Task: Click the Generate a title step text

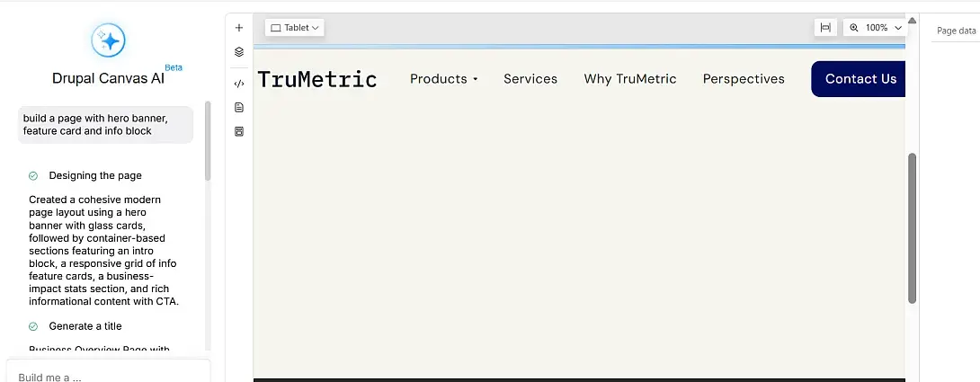Action: coord(85,326)
